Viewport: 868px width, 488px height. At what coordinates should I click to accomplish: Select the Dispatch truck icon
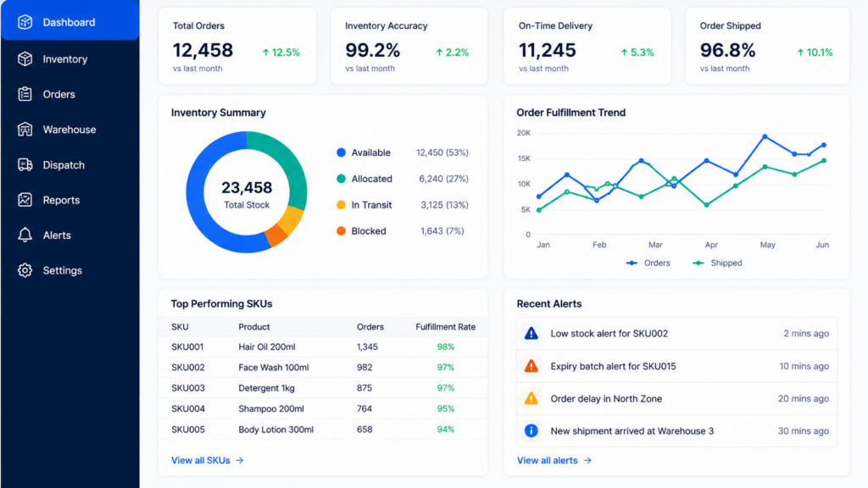pyautogui.click(x=25, y=165)
